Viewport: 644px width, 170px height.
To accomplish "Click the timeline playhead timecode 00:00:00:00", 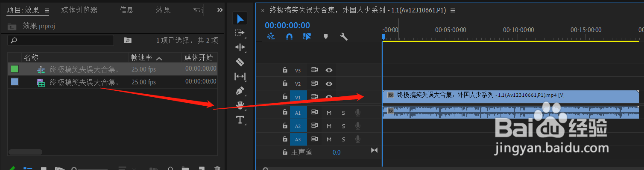I will [x=287, y=26].
